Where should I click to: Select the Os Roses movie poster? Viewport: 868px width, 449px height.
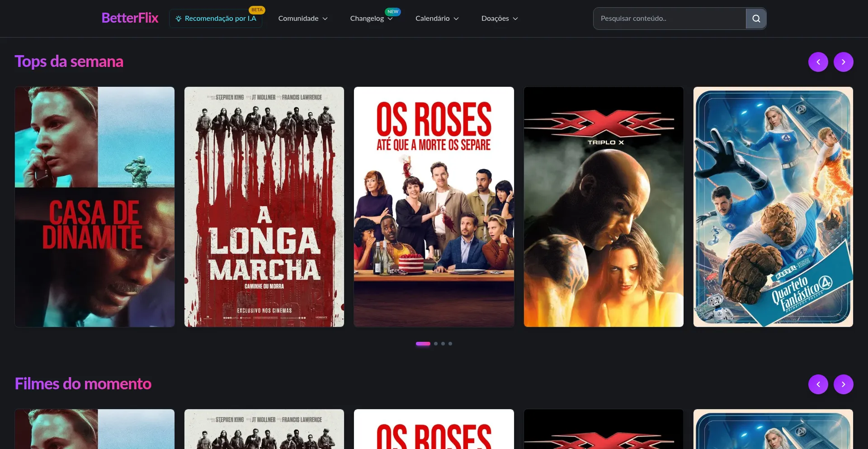point(434,207)
